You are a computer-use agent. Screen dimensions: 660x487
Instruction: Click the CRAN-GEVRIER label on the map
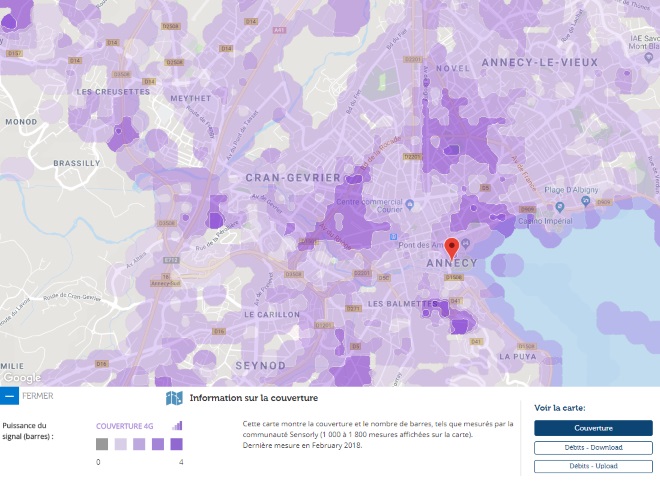coord(293,178)
